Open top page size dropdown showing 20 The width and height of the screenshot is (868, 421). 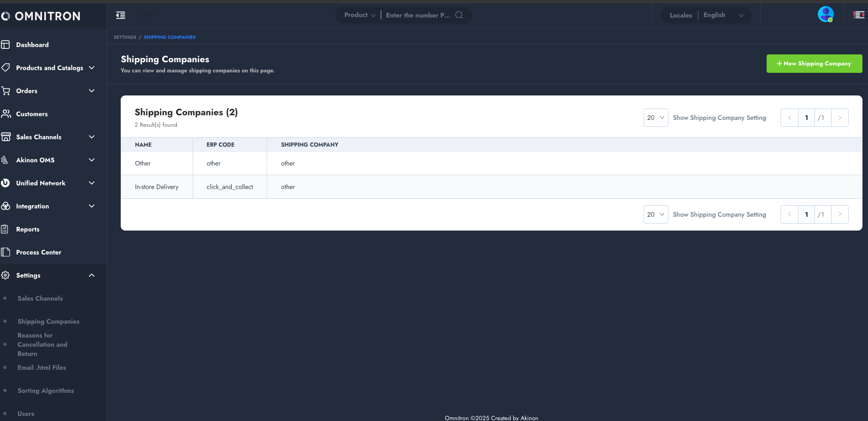click(x=656, y=118)
